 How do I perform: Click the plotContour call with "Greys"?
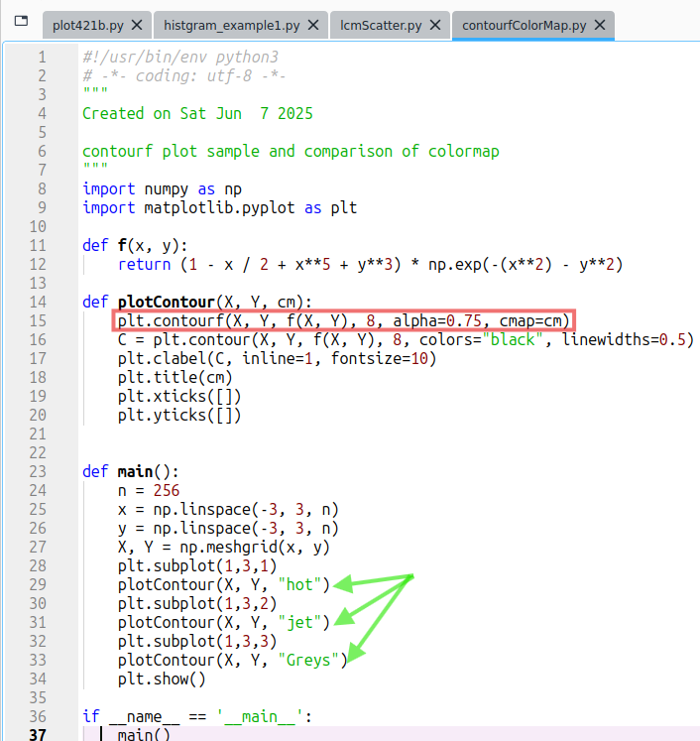coord(232,661)
